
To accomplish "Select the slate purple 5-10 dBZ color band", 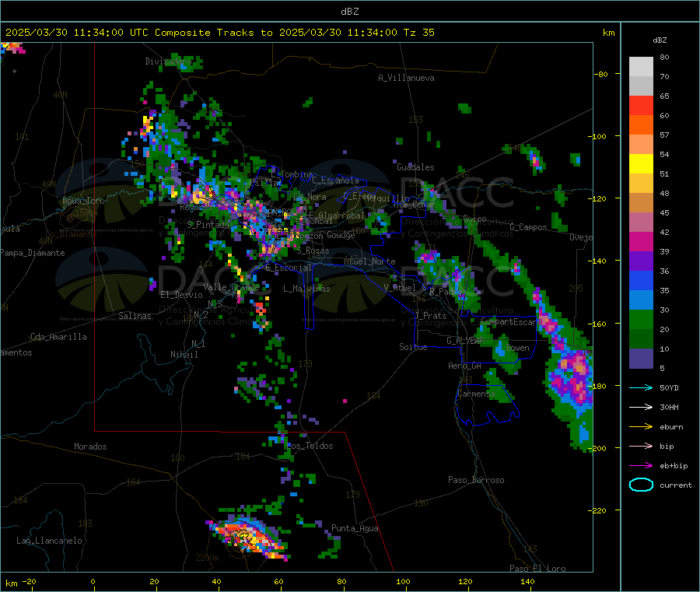I will pyautogui.click(x=641, y=359).
